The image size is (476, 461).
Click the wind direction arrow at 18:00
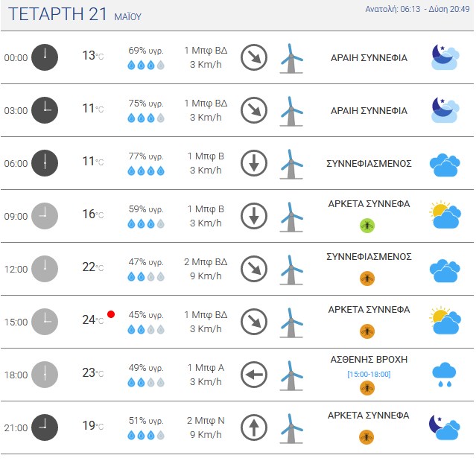coord(254,375)
